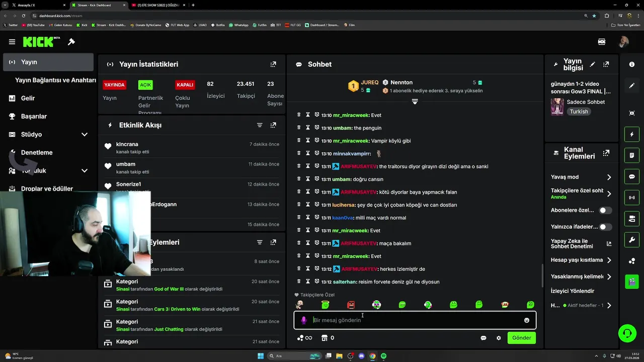Expand Aktif hedefler chevron
This screenshot has width=644, height=362.
coord(609,305)
